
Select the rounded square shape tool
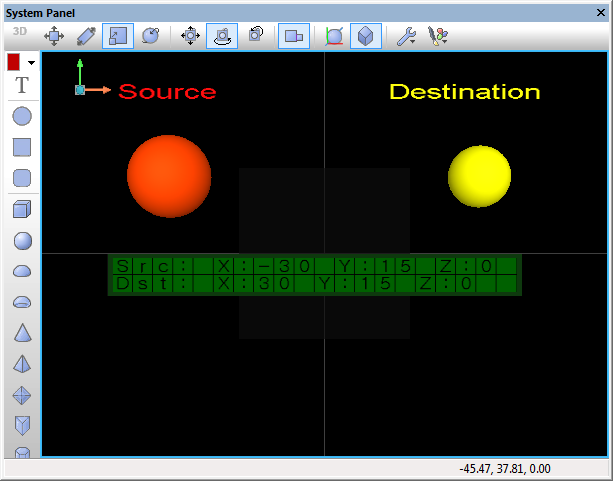pos(22,178)
